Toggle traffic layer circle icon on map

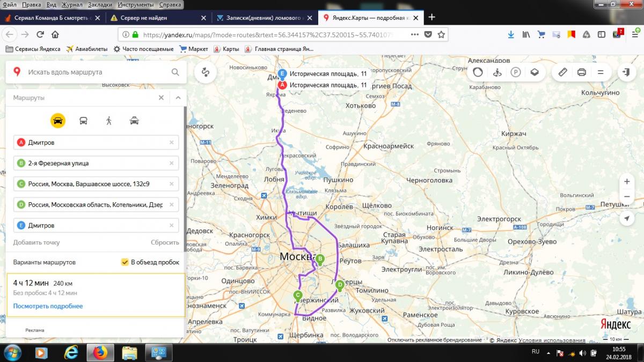[x=478, y=72]
